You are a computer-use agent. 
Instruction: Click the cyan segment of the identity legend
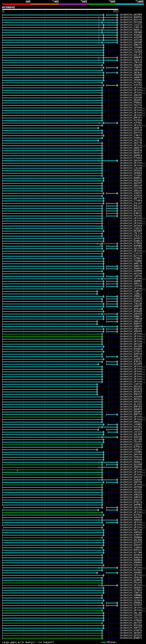coord(130,4)
